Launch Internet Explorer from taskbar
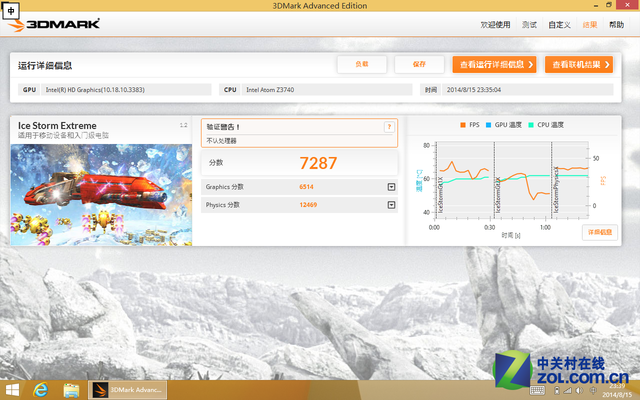The height and width of the screenshot is (400, 640). point(41,390)
